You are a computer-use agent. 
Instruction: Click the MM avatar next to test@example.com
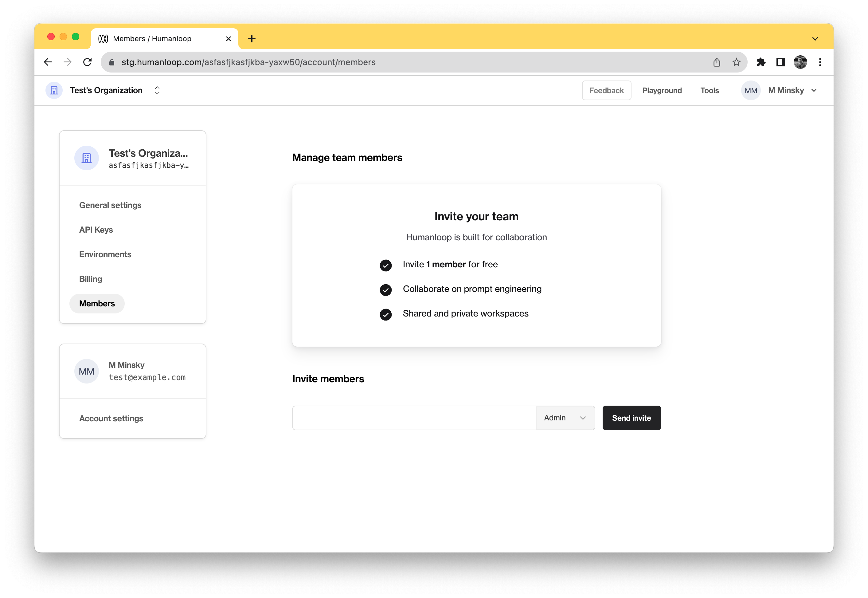(87, 371)
